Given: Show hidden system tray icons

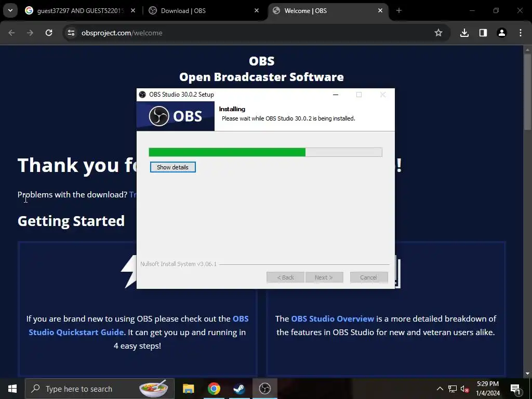Looking at the screenshot, I should pyautogui.click(x=440, y=389).
